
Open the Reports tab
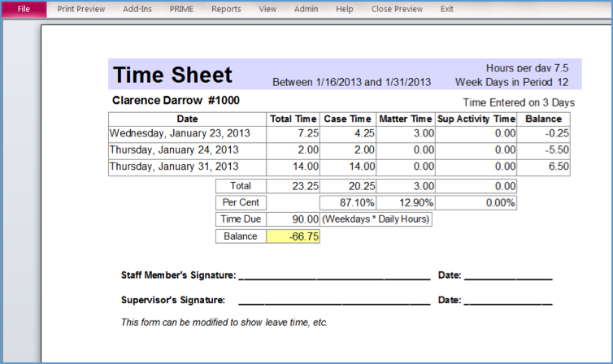226,9
